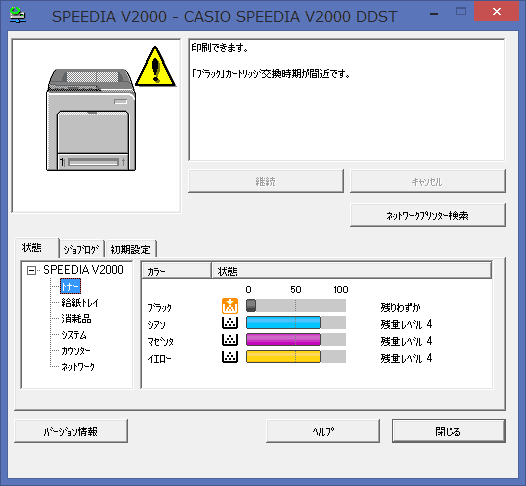The height and width of the screenshot is (486, 526).
Task: Click the printer illustration image
Action: (x=91, y=120)
